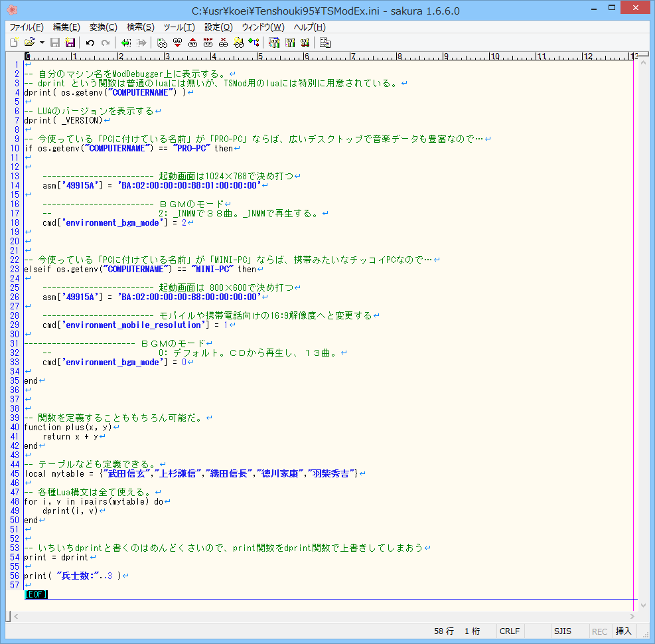Click the vertical scrollbar down arrow

643,604
